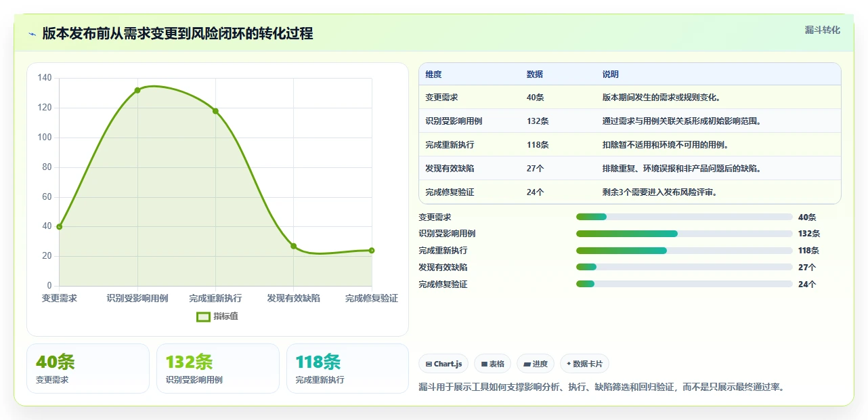Click the 140 label on chart y-axis
Screen dimensions: 868x420
(x=45, y=78)
